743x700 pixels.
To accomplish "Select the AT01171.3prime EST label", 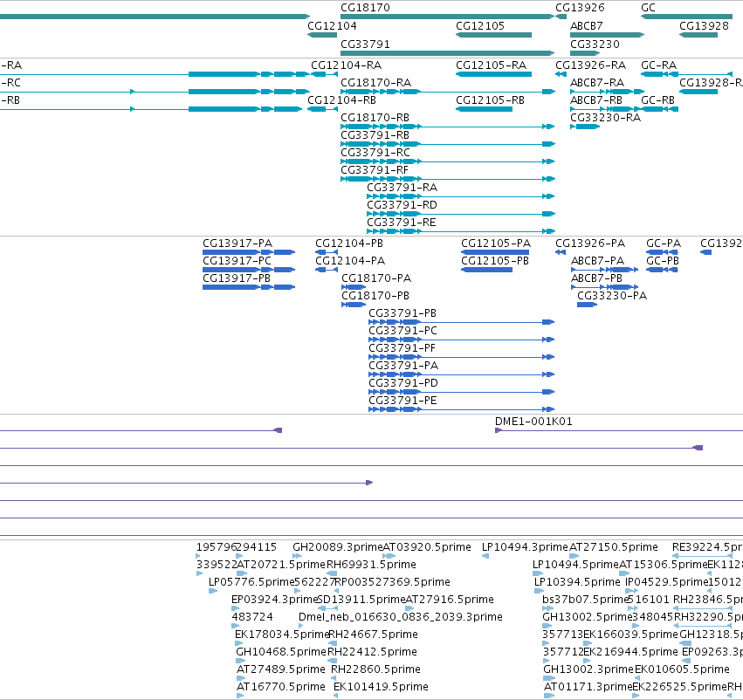I will click(588, 687).
